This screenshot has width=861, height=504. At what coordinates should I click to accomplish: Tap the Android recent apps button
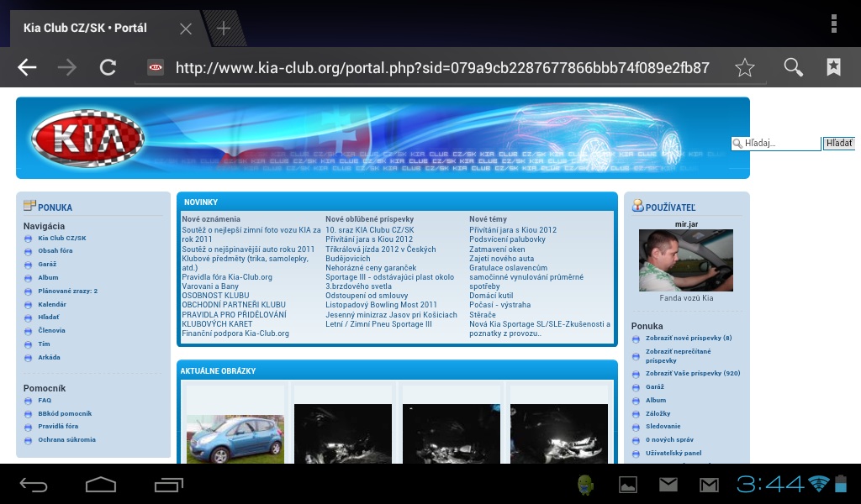168,485
